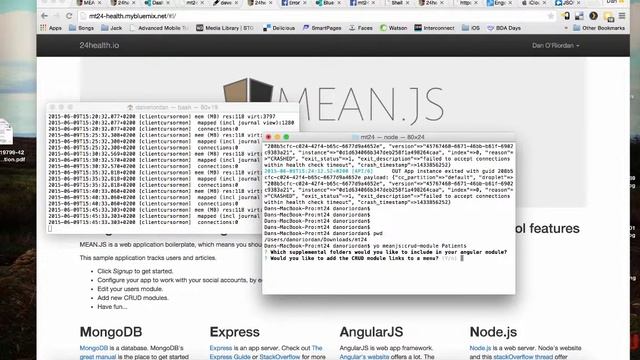
Task: Open the PDF file on the desktop
Action: (7, 141)
